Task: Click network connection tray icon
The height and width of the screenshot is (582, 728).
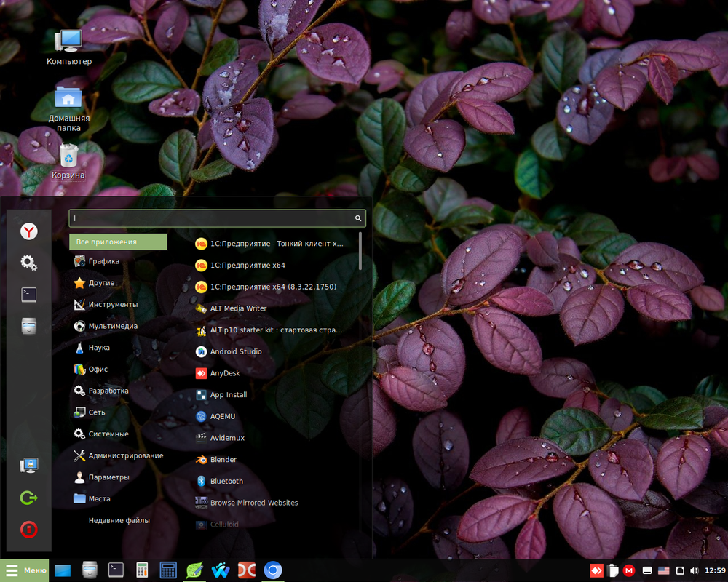Action: (x=680, y=570)
